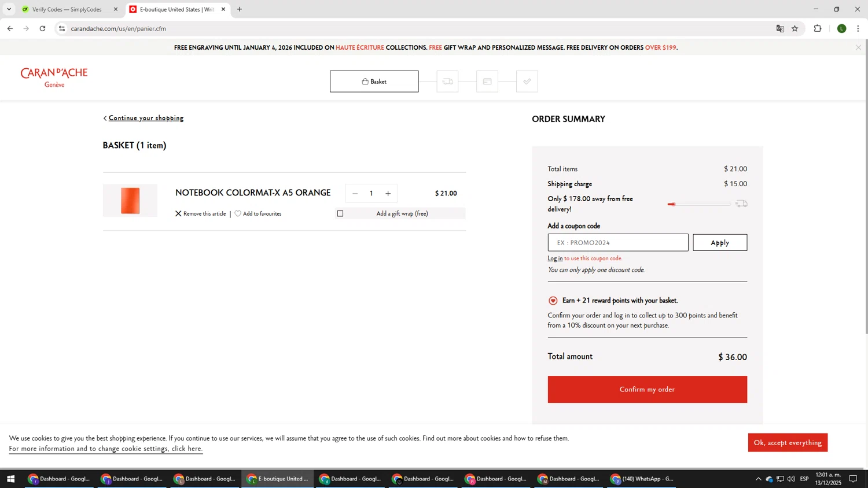The image size is (868, 488).
Task: Click the HAUTE ÉCRITURE banner text
Action: tap(360, 47)
